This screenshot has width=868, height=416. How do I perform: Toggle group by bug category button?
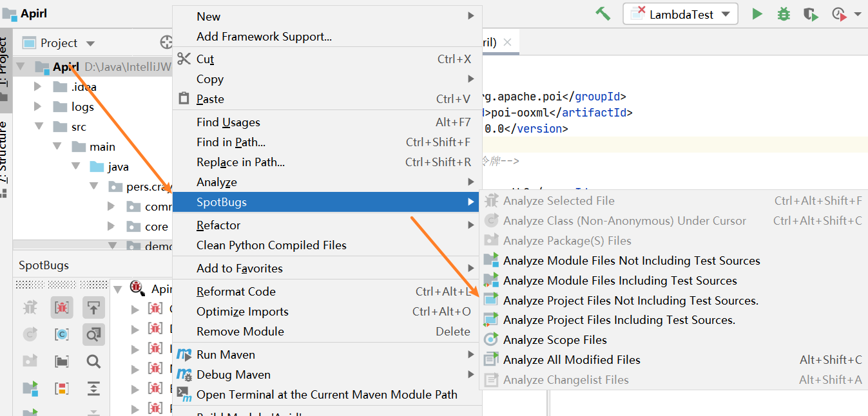pyautogui.click(x=62, y=307)
